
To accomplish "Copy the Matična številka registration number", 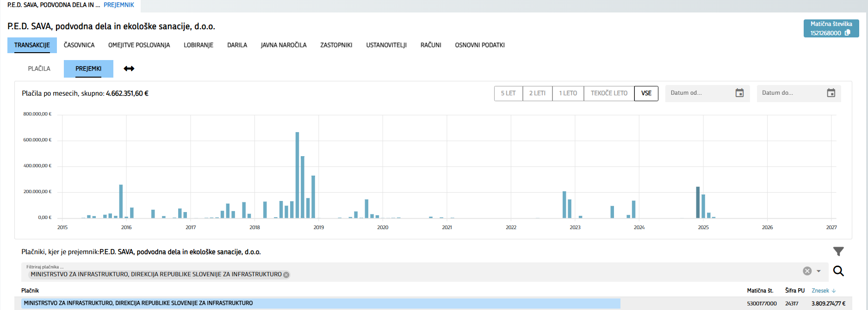I will click(x=847, y=33).
